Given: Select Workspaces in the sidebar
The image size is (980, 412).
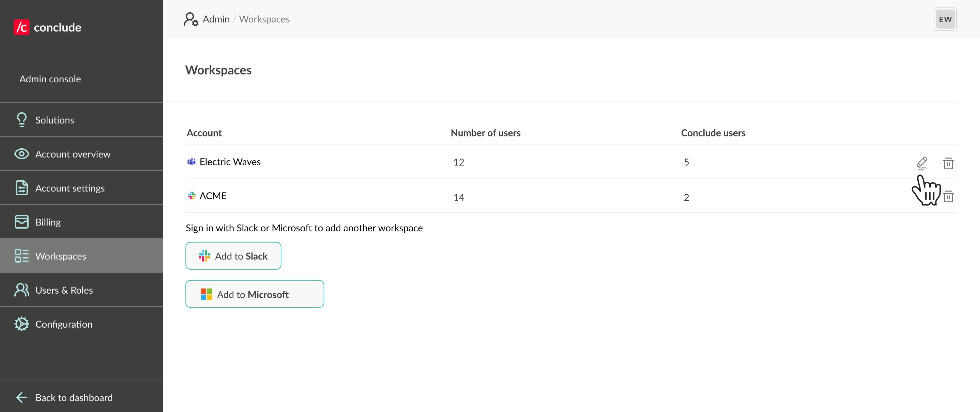Looking at the screenshot, I should tap(61, 256).
